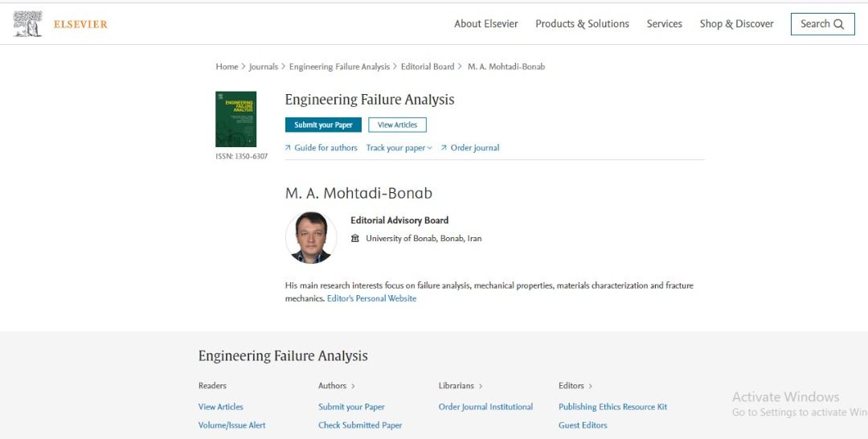This screenshot has height=439, width=868.
Task: Click the Engineering Failure Analysis page heading
Action: click(x=370, y=100)
